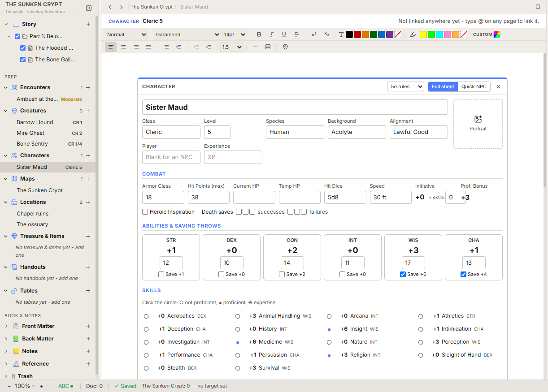Go forward with the right arrow
Image resolution: width=548 pixels, height=392 pixels.
click(122, 7)
